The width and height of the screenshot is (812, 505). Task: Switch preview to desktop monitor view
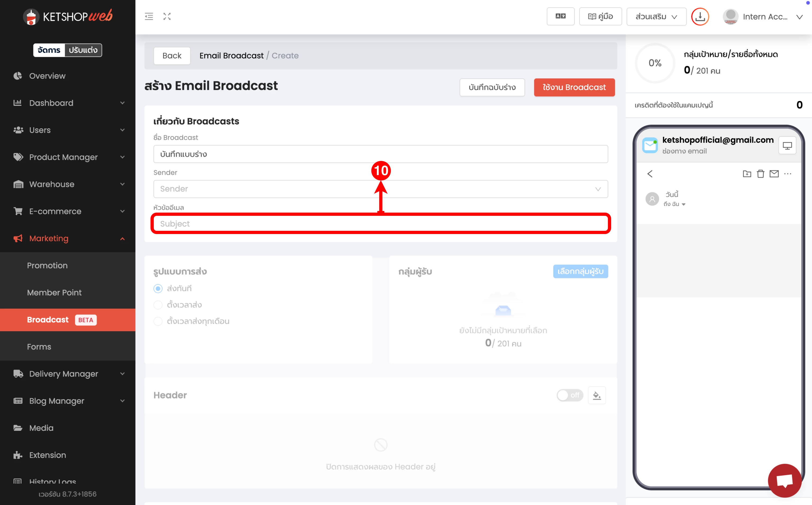(x=787, y=146)
